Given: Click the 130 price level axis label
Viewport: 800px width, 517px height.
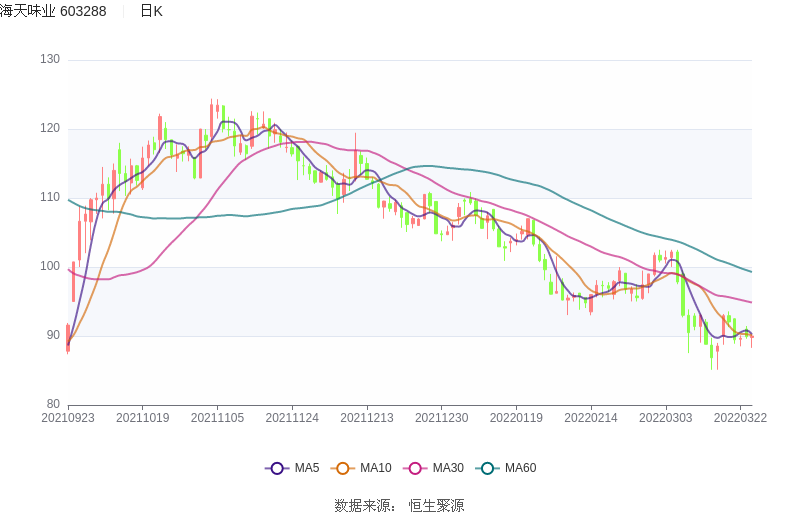Looking at the screenshot, I should tap(50, 60).
